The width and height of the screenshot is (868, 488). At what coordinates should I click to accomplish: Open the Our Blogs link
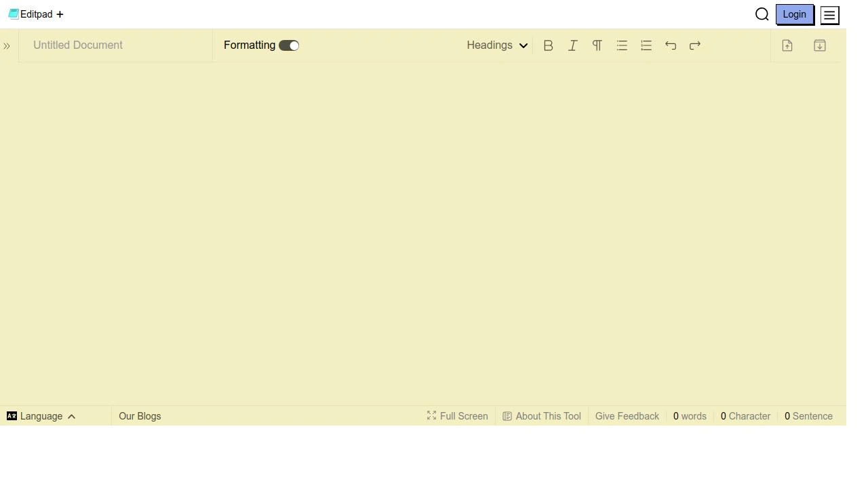140,416
